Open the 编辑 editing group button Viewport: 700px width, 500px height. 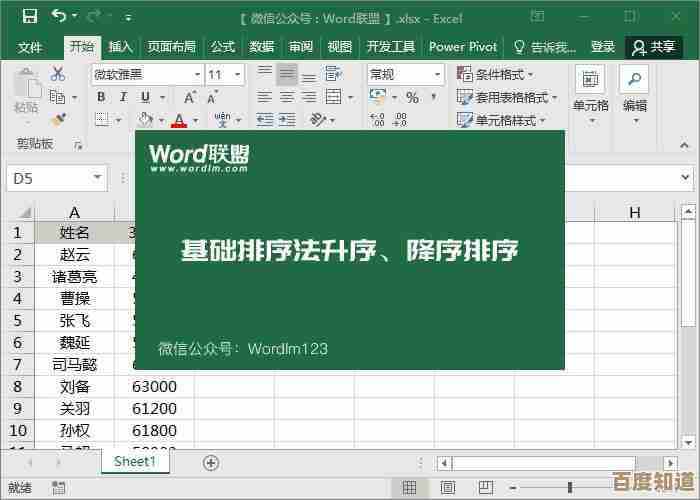tap(634, 95)
